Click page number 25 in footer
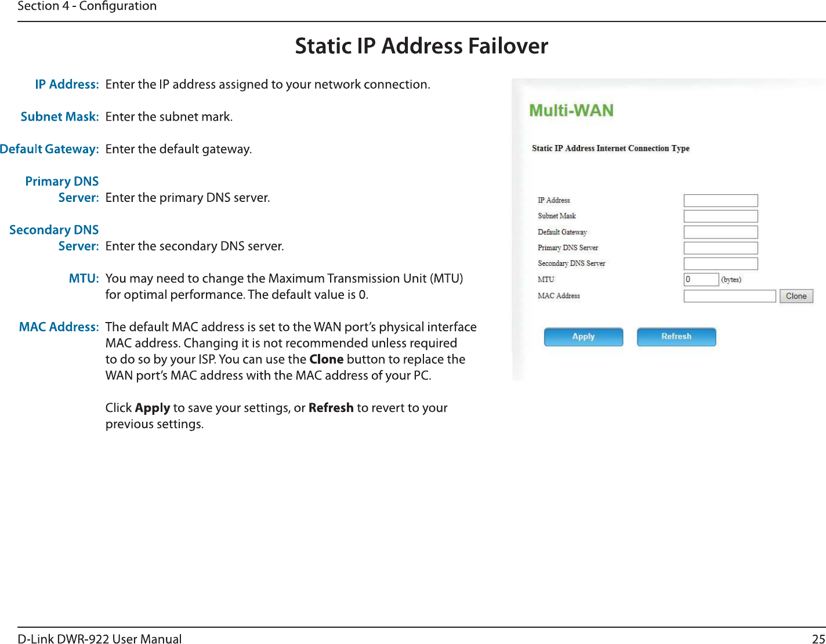The height and width of the screenshot is (644, 826). click(x=818, y=639)
